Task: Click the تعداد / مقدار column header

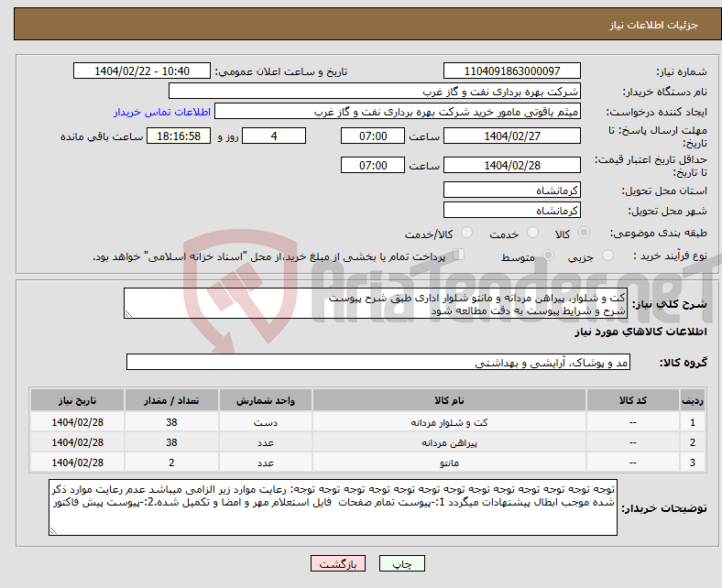Action: pyautogui.click(x=171, y=400)
